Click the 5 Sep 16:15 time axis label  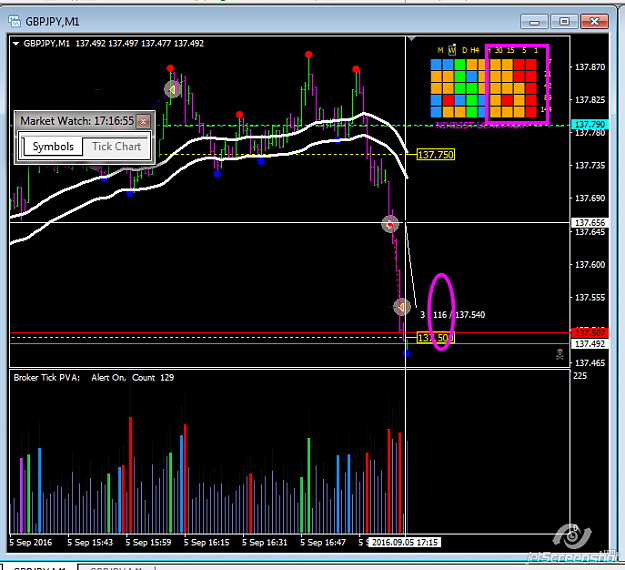[206, 542]
